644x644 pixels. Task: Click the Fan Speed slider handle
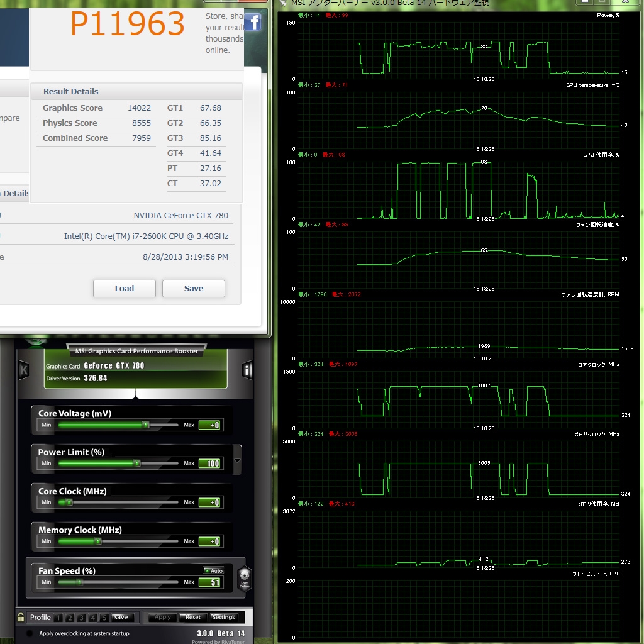[x=80, y=582]
